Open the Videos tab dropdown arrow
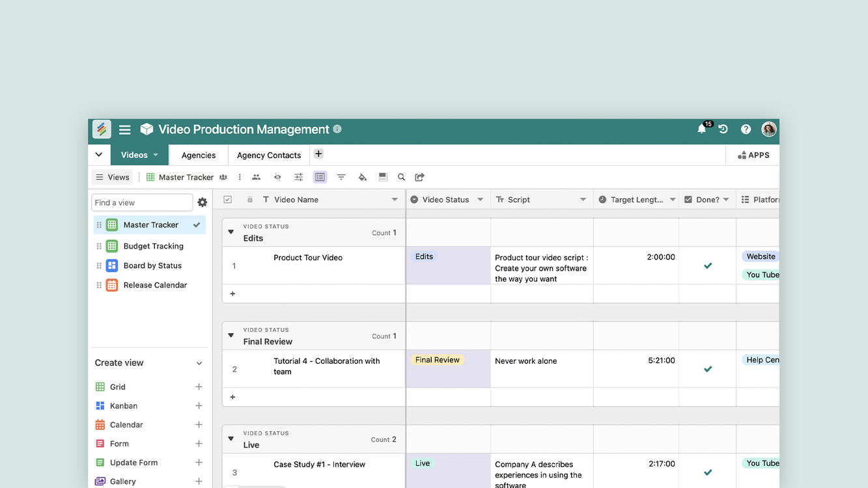The width and height of the screenshot is (868, 488). click(156, 155)
